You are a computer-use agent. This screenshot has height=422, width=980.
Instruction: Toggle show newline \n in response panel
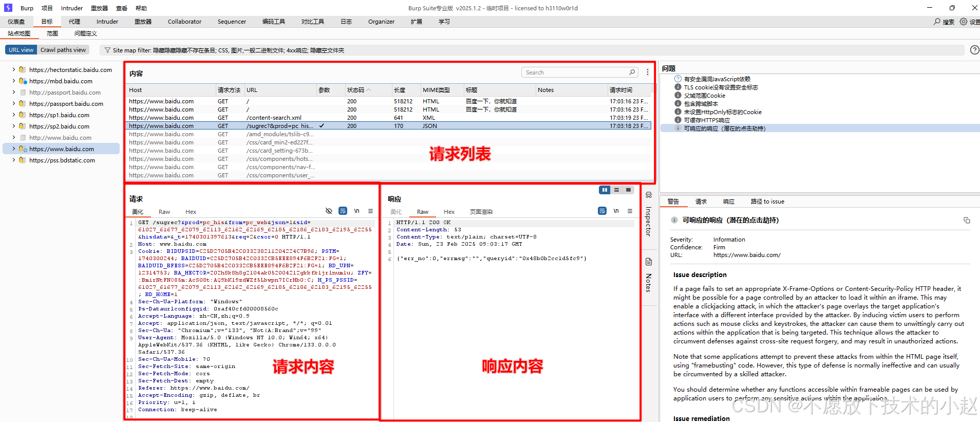click(x=616, y=211)
